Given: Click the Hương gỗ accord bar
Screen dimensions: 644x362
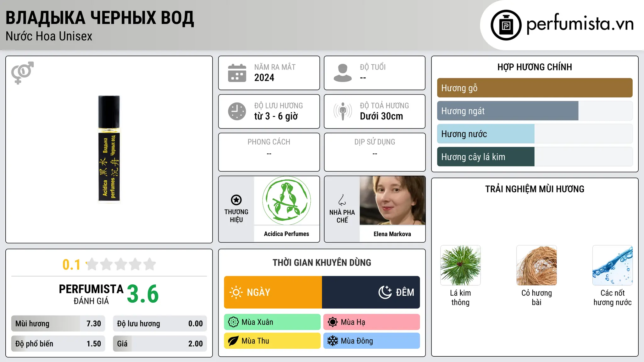Looking at the screenshot, I should click(535, 88).
